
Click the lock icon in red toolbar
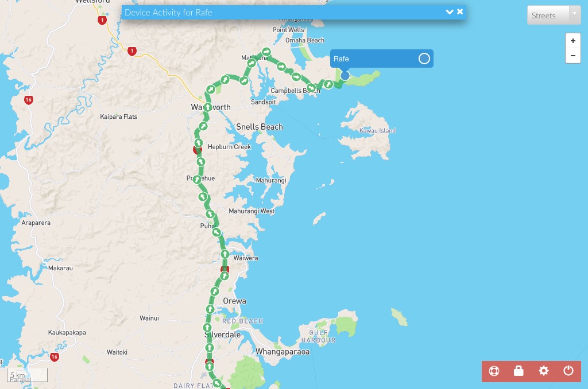click(519, 371)
